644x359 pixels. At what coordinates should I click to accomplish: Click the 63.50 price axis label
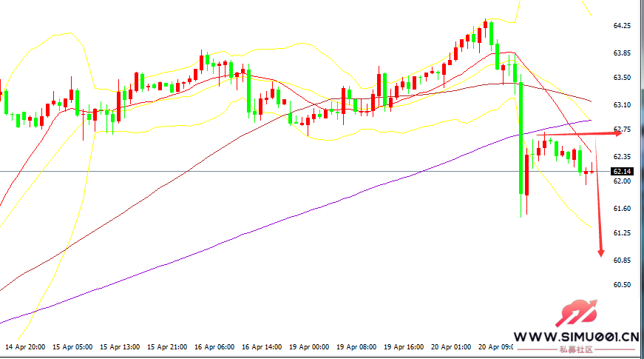(x=621, y=78)
